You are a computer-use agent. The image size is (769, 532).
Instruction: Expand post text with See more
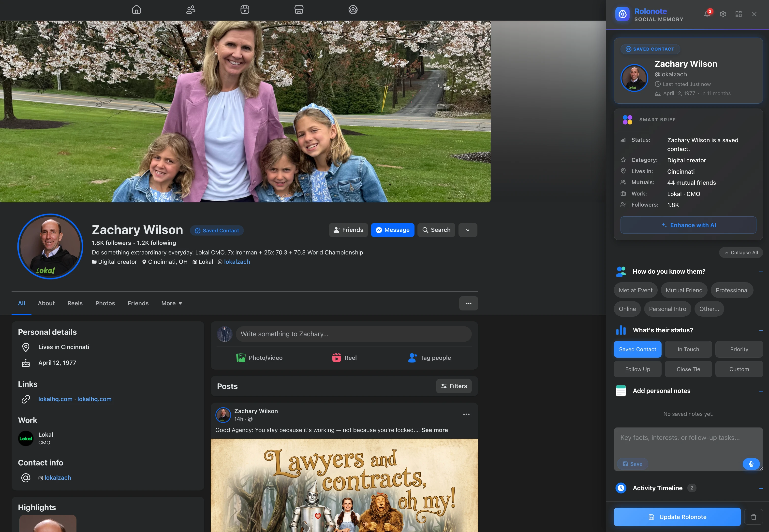pyautogui.click(x=434, y=430)
